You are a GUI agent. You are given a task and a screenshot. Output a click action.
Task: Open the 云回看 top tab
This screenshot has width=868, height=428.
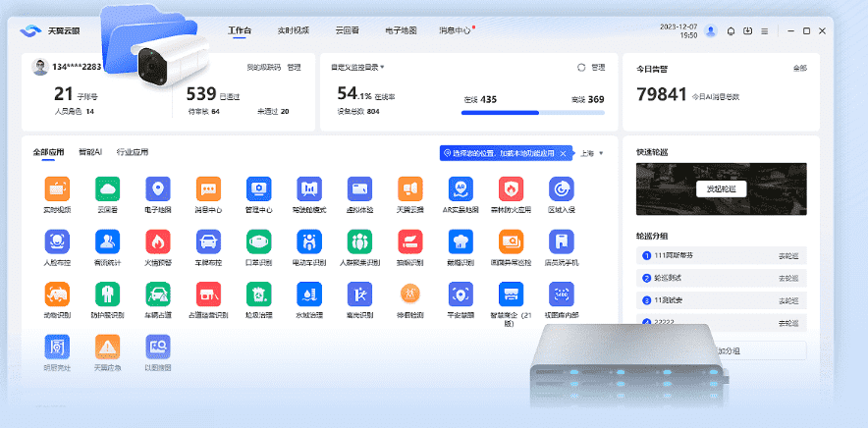tap(347, 30)
